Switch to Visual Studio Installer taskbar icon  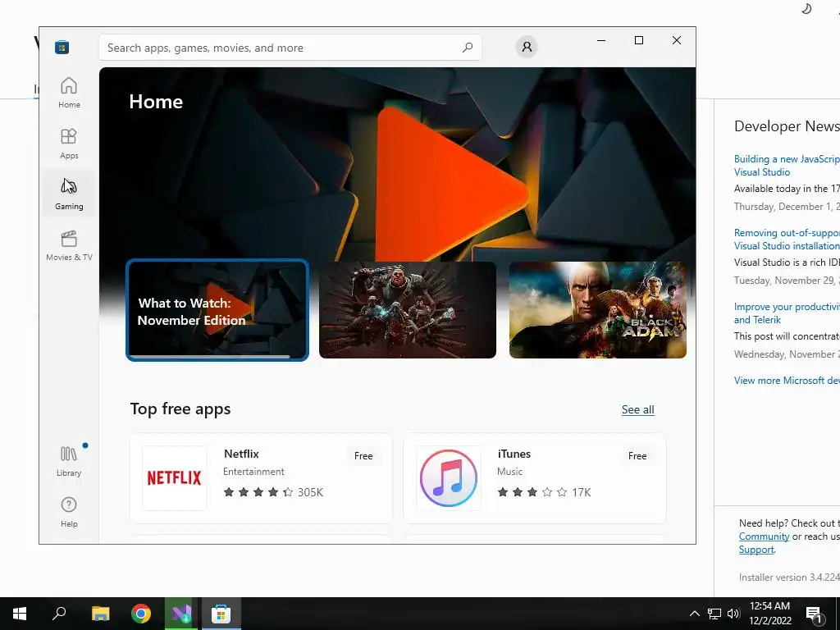pyautogui.click(x=181, y=614)
